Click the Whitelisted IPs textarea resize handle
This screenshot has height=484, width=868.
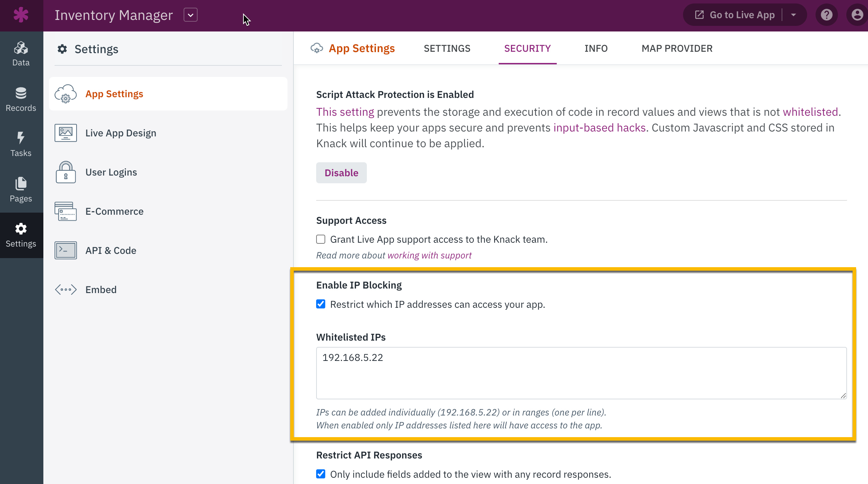[x=843, y=396]
